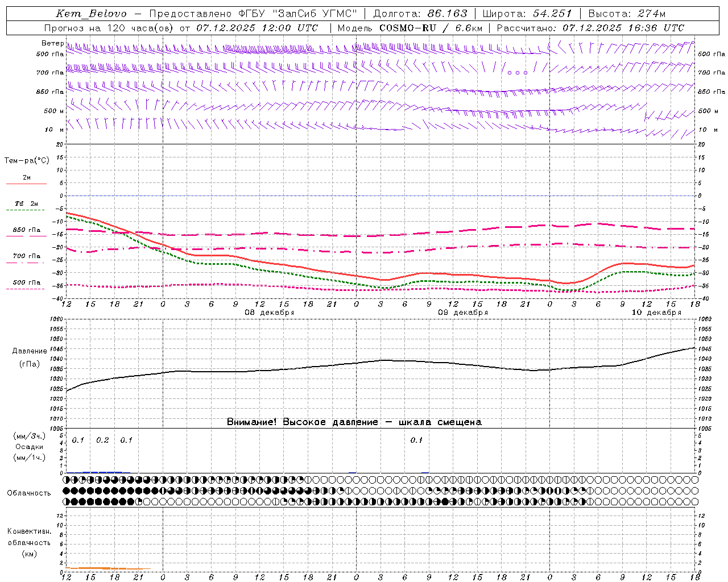Click the "Высота: 274м" header field
Image resolution: width=728 pixels, height=582 pixels.
[627, 14]
